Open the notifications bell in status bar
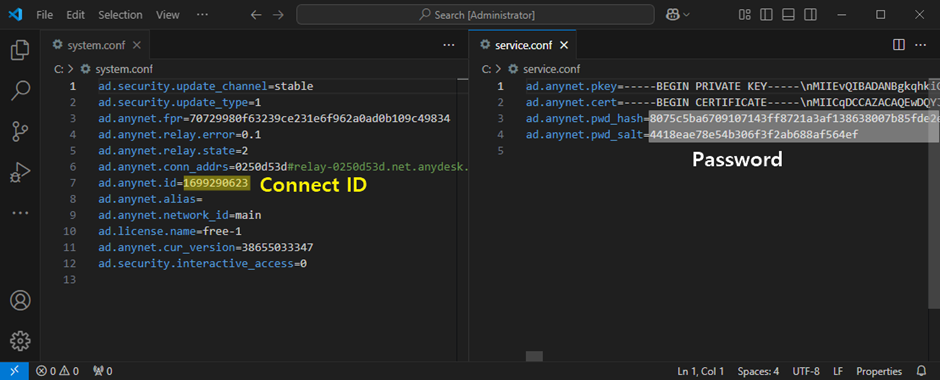The height and width of the screenshot is (380, 940). point(922,372)
